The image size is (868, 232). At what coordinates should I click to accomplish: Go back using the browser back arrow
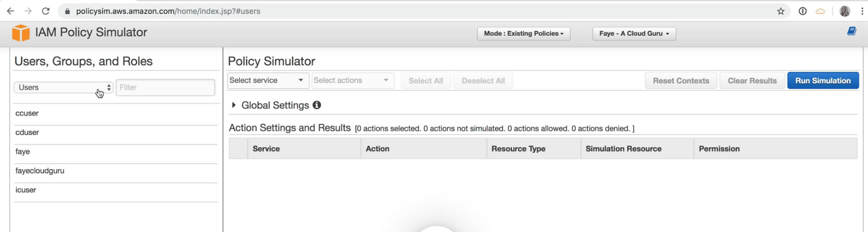point(10,11)
